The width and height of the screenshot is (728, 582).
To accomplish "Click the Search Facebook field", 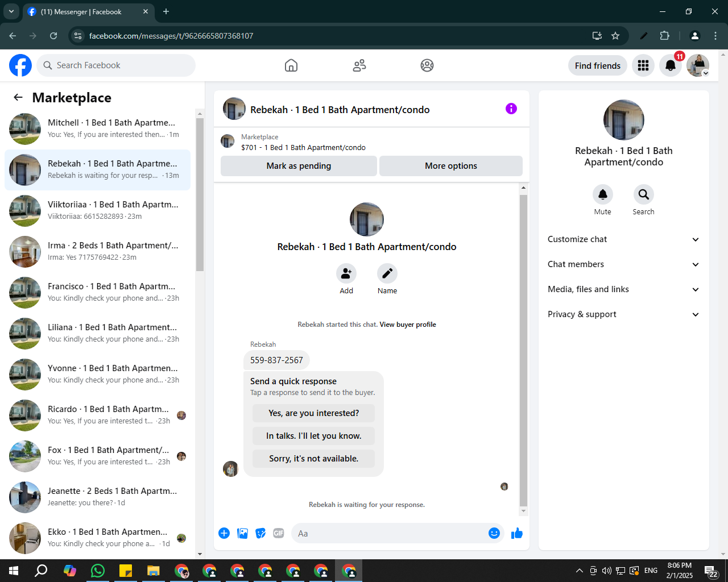I will coord(116,65).
